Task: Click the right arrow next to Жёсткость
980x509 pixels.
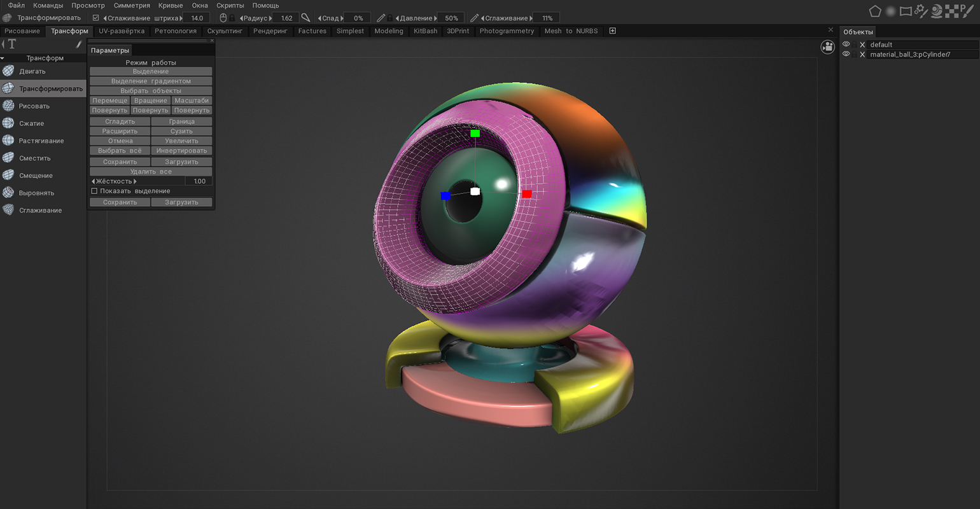Action: pos(135,181)
